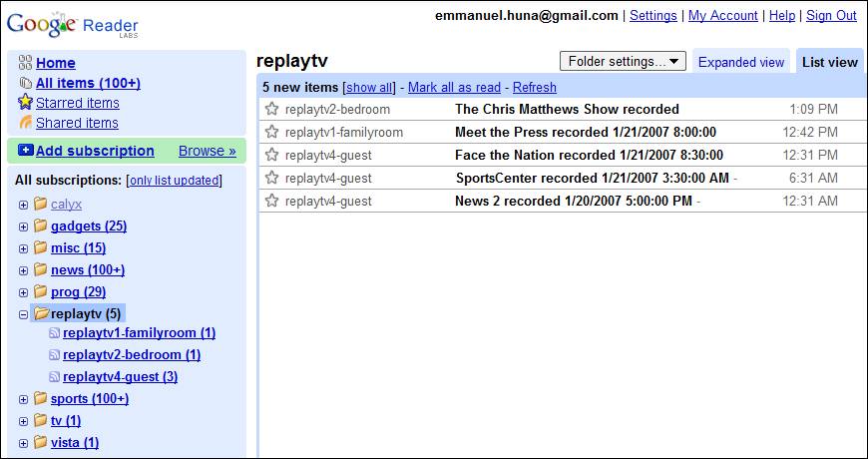Click the vista folder icon
Image resolution: width=868 pixels, height=459 pixels.
tap(40, 442)
